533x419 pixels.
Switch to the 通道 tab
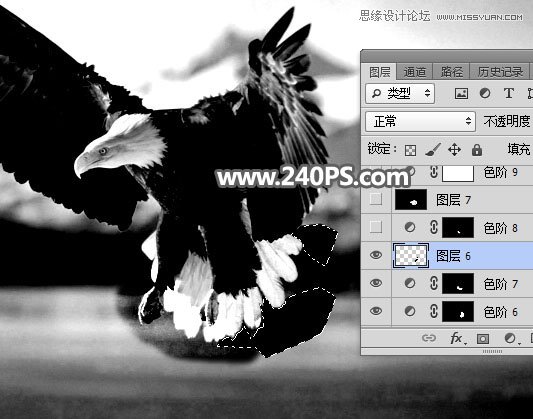(414, 72)
